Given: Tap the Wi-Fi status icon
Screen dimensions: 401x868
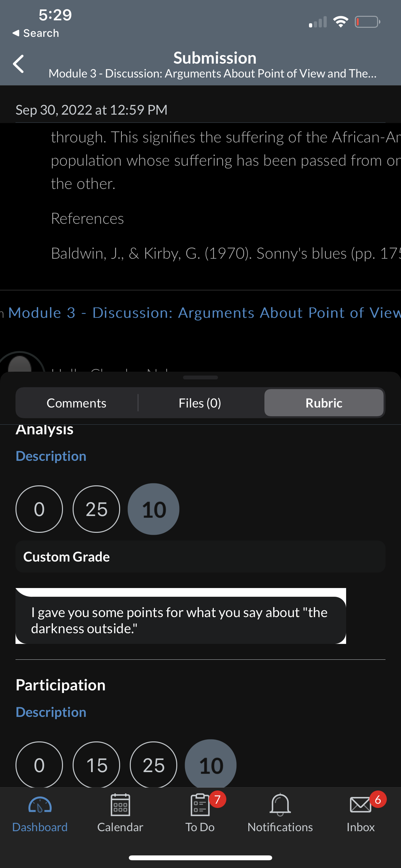Looking at the screenshot, I should (x=340, y=22).
